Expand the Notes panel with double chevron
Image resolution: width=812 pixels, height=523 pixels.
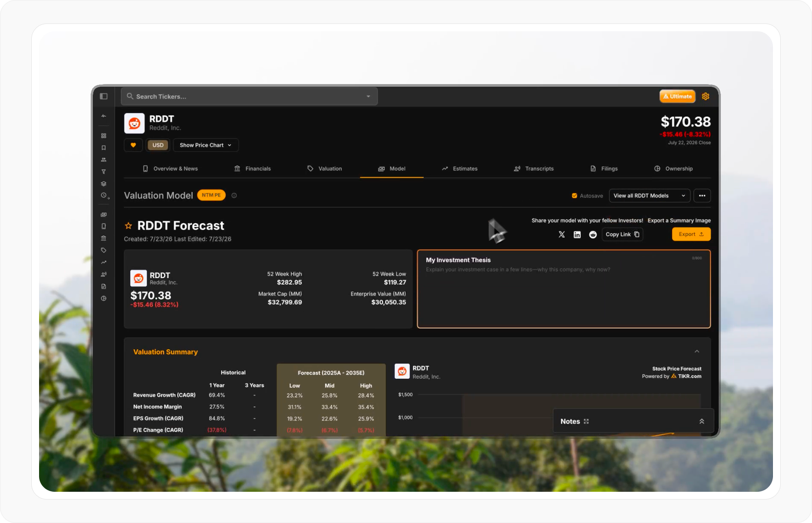tap(702, 421)
